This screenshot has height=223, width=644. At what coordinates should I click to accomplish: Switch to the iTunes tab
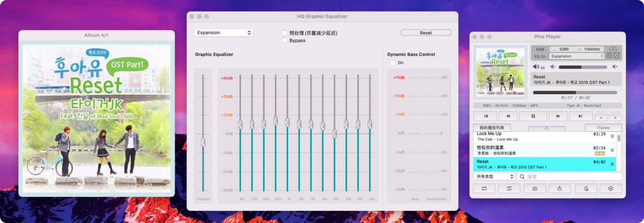click(603, 128)
